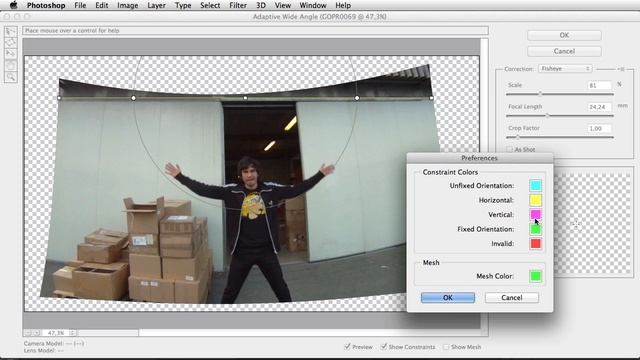Select the Constraint tool
Image resolution: width=640 pixels, height=360 pixels.
(11, 31)
